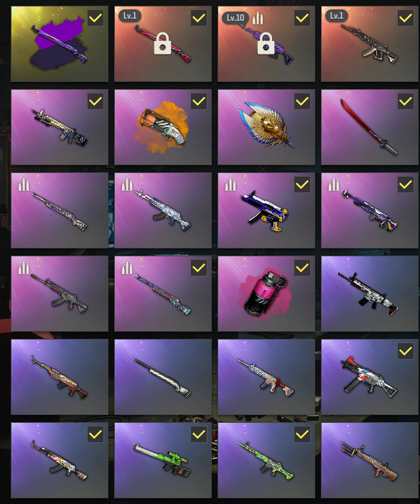Click the lock icon on Lv.1 red rifle
420x504 pixels.
[162, 43]
